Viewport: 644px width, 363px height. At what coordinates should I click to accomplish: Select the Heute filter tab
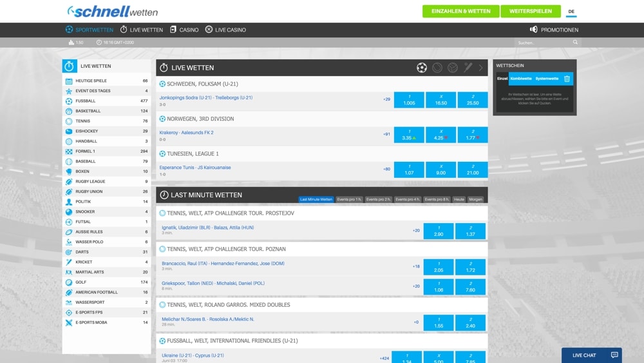[x=459, y=199]
